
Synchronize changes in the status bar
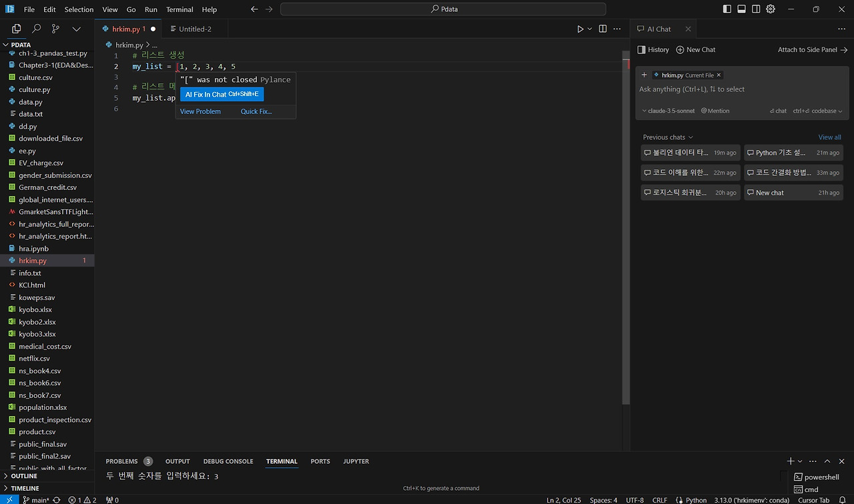[57, 500]
